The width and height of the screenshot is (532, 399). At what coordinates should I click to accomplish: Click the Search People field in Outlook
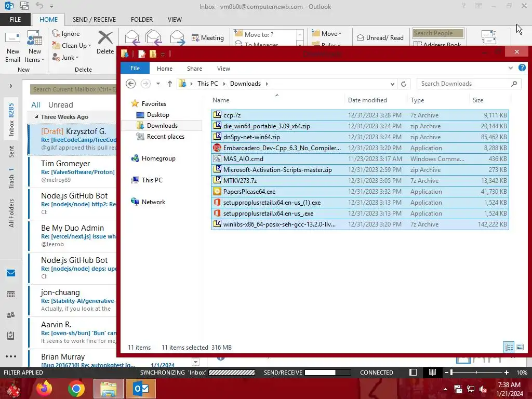[x=438, y=33]
